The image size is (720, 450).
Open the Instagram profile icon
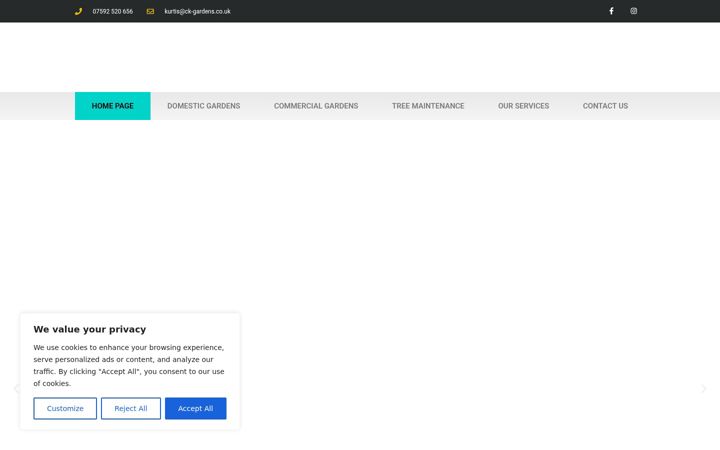[634, 11]
